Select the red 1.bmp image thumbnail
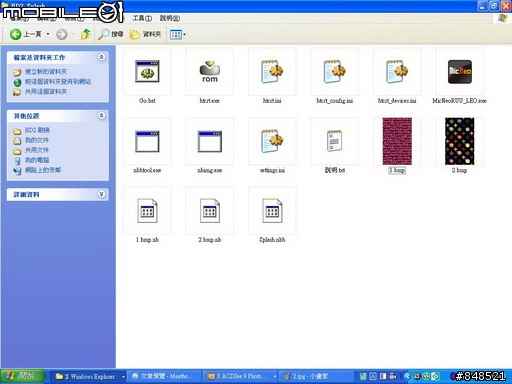Viewport: 512px width, 384px height. point(397,141)
